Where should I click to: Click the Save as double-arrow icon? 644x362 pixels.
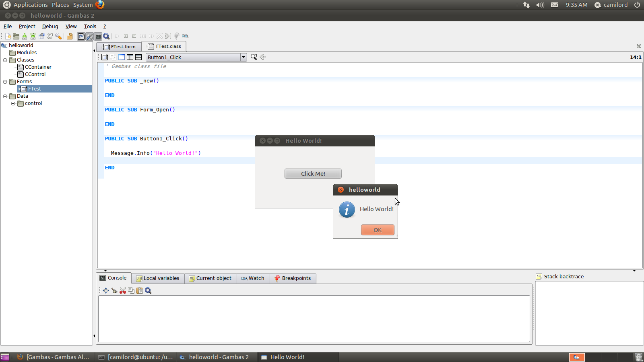coord(33,36)
